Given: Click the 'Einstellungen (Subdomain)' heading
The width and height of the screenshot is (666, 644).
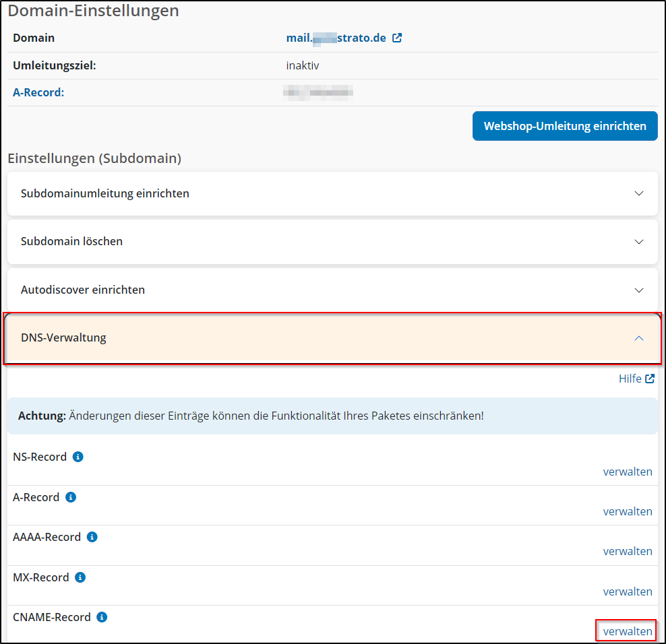Looking at the screenshot, I should tap(94, 158).
